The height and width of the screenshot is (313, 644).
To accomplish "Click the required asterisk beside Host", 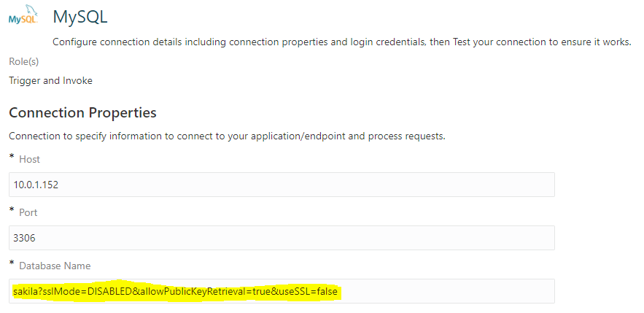I will click(x=12, y=158).
